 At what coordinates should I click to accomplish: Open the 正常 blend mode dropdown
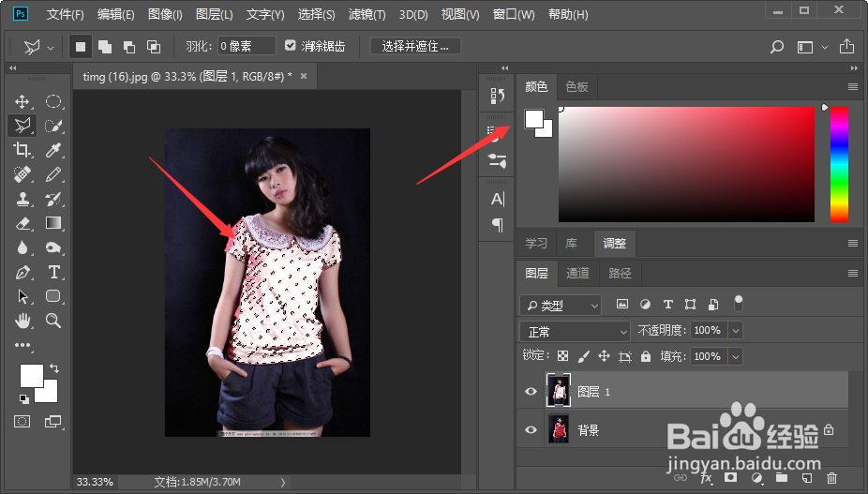[x=576, y=331]
